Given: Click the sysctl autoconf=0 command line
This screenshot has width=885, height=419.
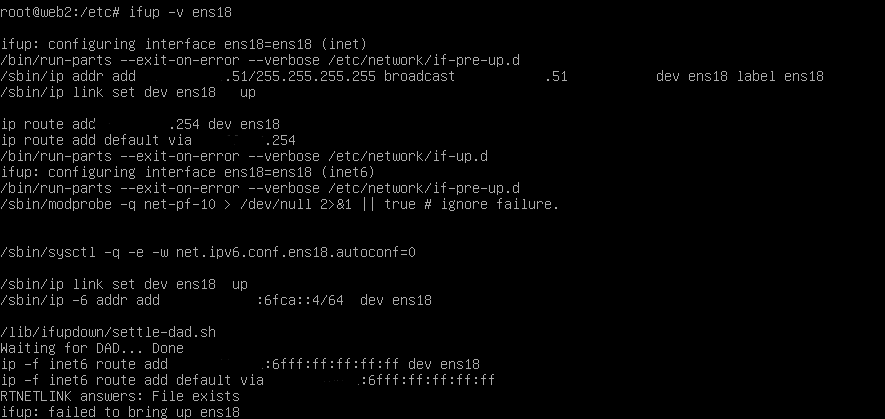Looking at the screenshot, I should tap(208, 252).
